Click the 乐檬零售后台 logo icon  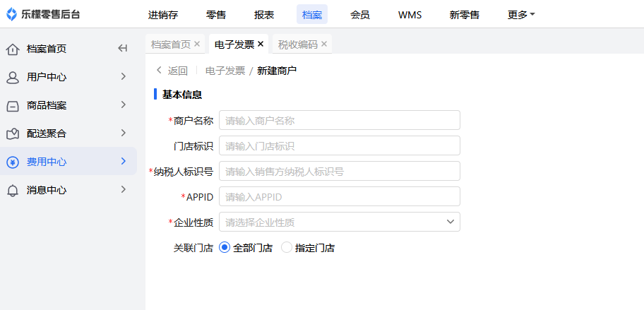click(12, 15)
